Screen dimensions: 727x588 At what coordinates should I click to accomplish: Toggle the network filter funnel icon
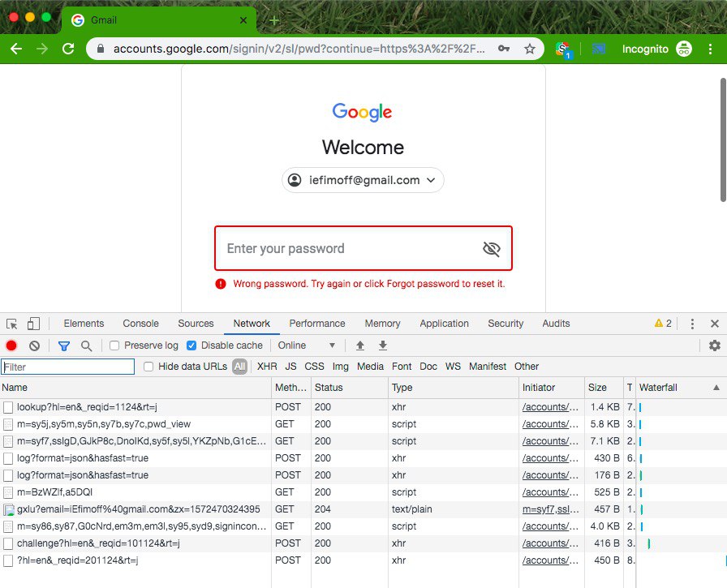[x=64, y=346]
